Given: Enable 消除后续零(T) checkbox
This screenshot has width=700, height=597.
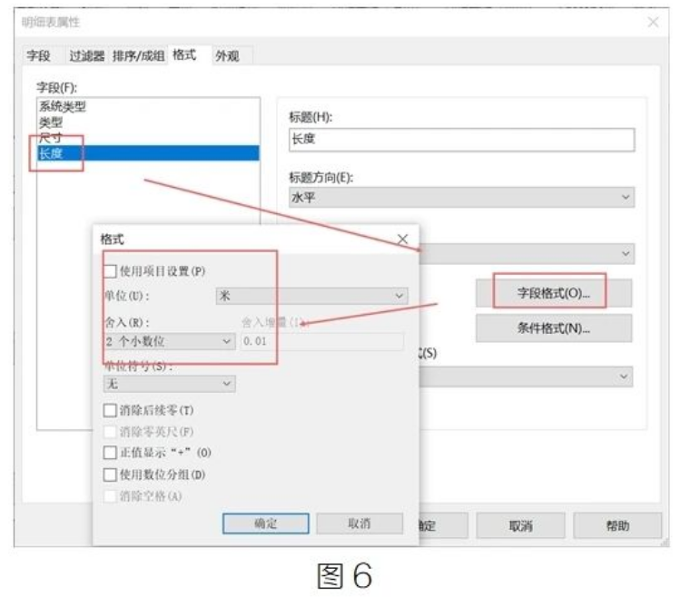Looking at the screenshot, I should (110, 410).
